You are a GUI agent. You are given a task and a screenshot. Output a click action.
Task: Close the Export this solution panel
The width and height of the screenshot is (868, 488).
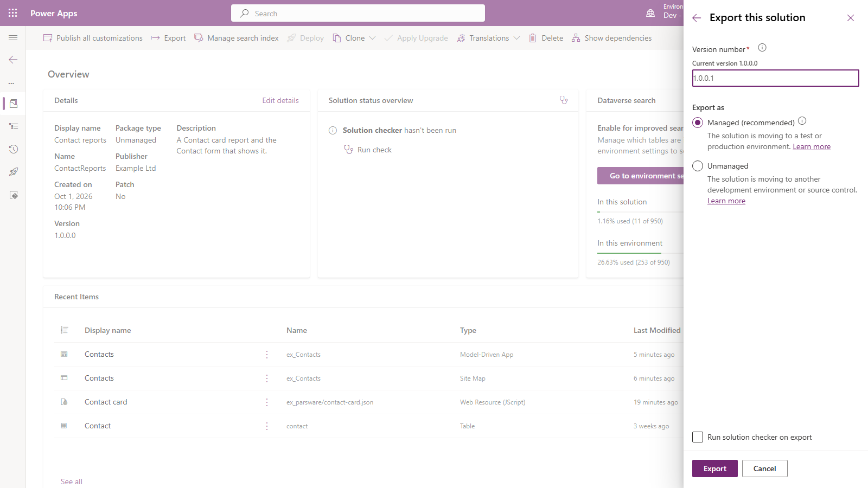[851, 18]
